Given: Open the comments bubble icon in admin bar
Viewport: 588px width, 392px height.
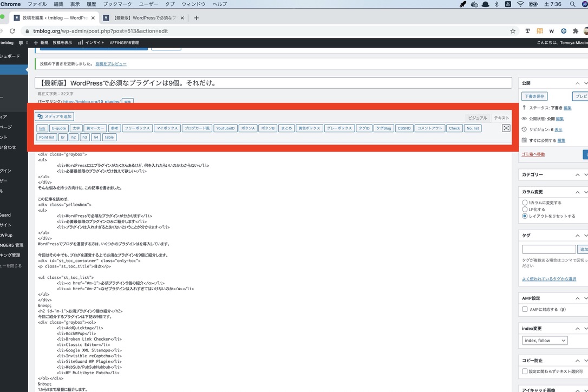Looking at the screenshot, I should tap(21, 43).
